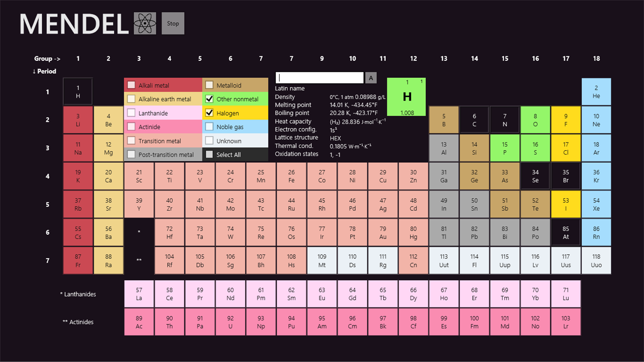Select Flerovium tile (114 Fl)
Screen dimensions: 644x362
click(475, 261)
